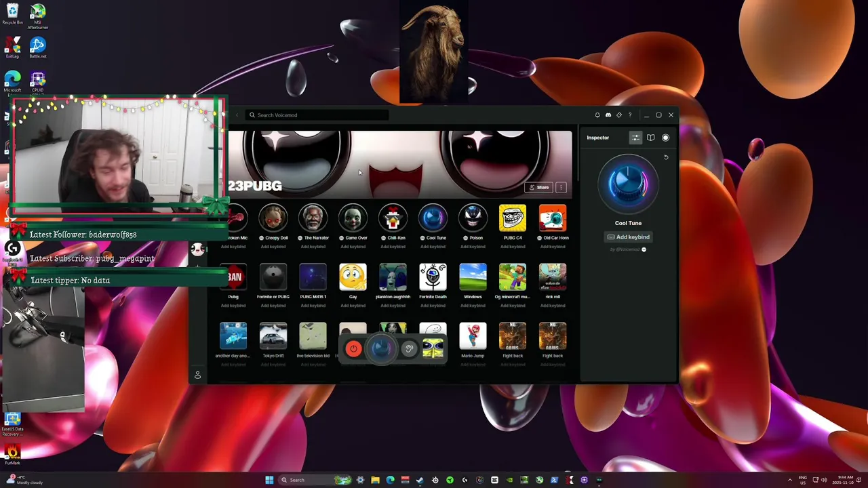Screen dimensions: 868x488
Task: Select the Creepy Doll voice
Action: click(273, 219)
